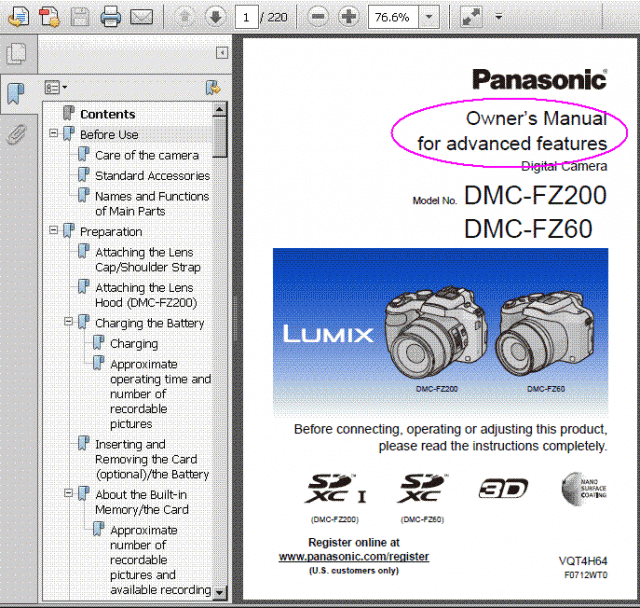Open Names and Functions of Main Parts
The image size is (640, 608).
[x=152, y=204]
